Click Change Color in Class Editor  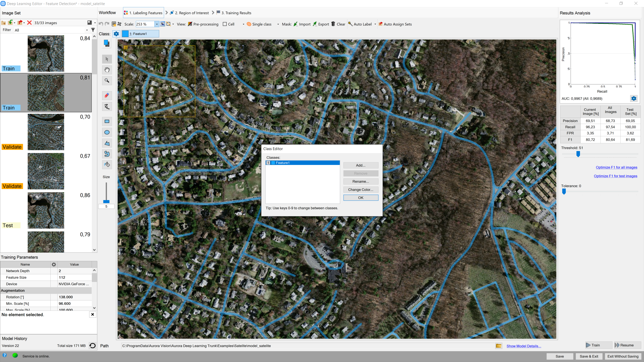click(360, 190)
